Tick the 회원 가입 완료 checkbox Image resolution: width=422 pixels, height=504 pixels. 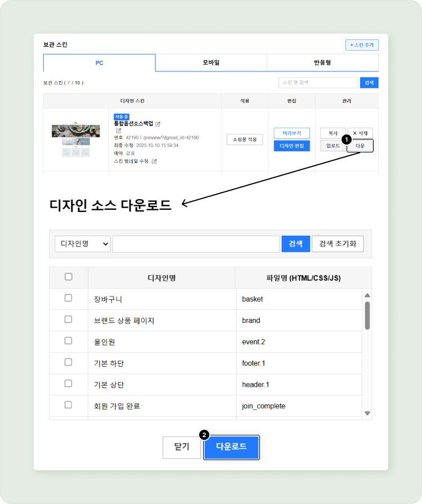click(69, 405)
